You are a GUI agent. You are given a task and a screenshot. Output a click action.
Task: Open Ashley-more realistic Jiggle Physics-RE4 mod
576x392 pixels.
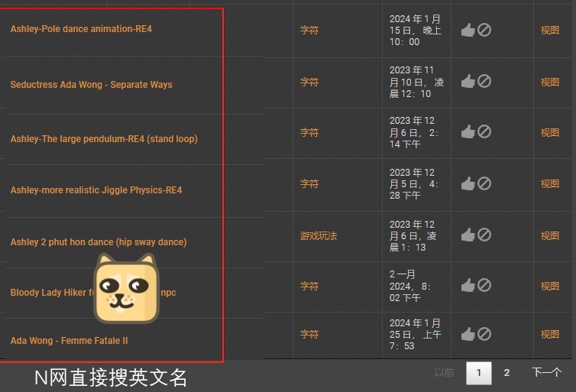(96, 190)
